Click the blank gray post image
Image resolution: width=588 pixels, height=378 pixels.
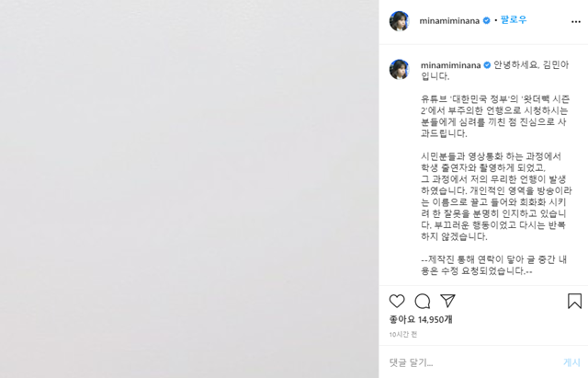[189, 189]
